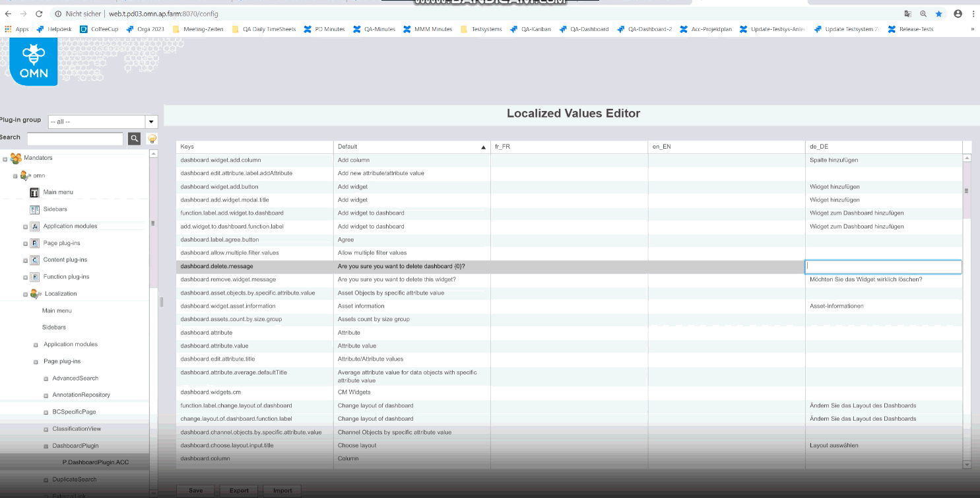Select P.DashboardPlugin.ACC in the tree

pyautogui.click(x=95, y=462)
